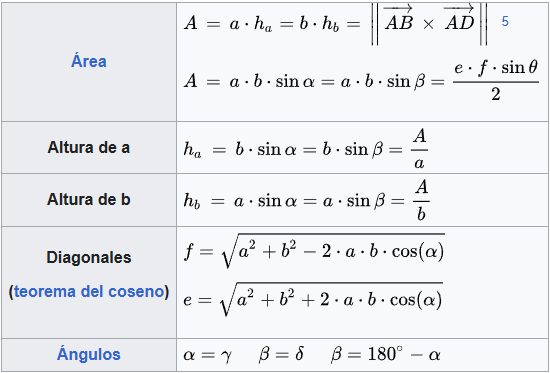Open the teorema del coseno link
The image size is (550, 373).
(89, 292)
